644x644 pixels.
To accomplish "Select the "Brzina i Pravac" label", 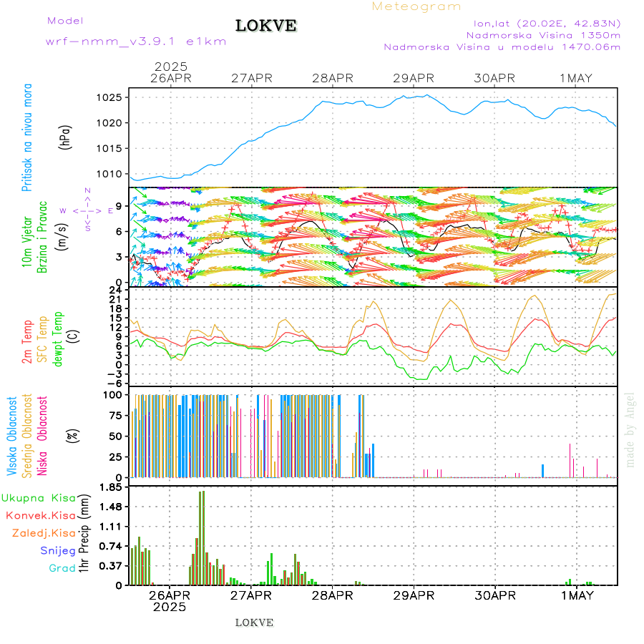I will [42, 238].
